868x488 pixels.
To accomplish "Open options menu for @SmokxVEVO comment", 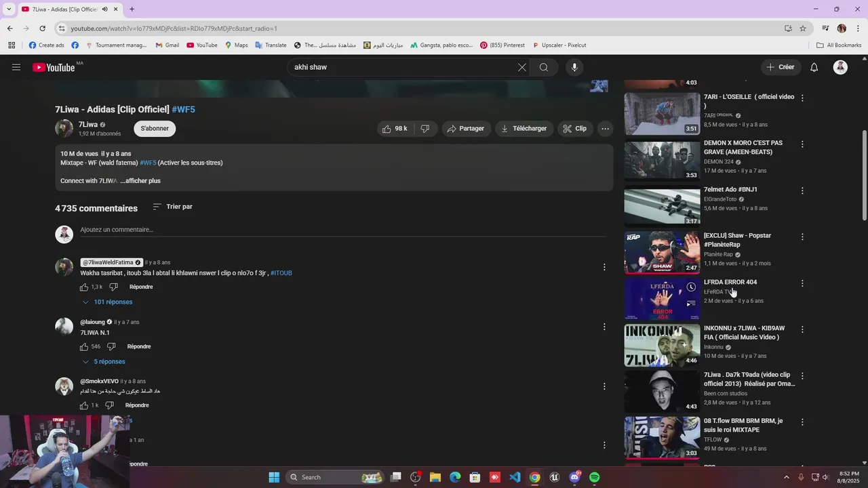I will tap(604, 386).
